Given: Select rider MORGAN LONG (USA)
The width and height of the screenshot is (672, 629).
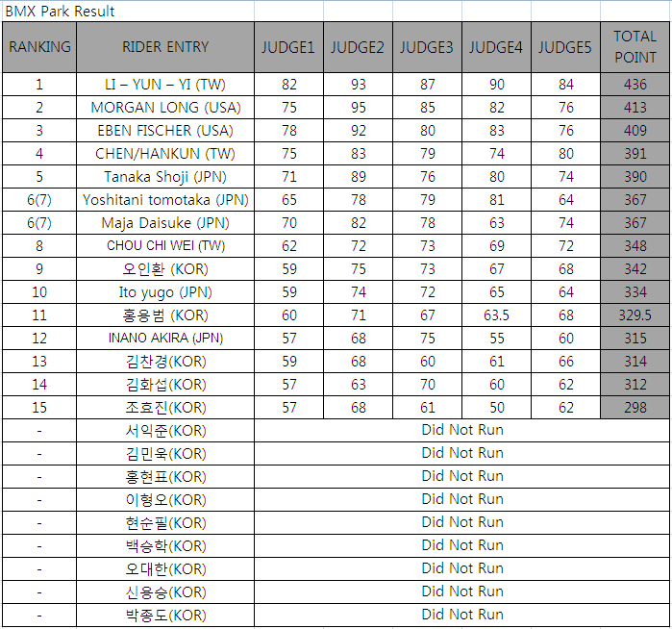Looking at the screenshot, I should [165, 108].
